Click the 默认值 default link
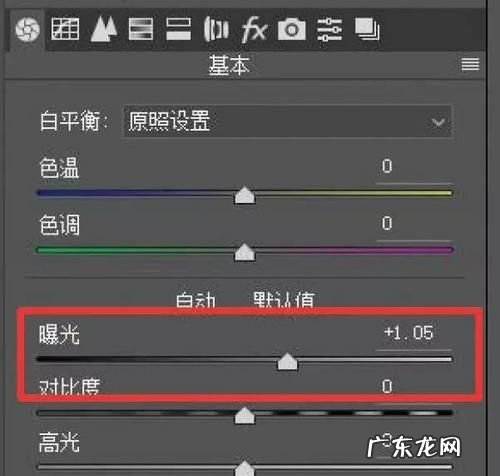Screen dimensions: 500x476 (x=284, y=299)
